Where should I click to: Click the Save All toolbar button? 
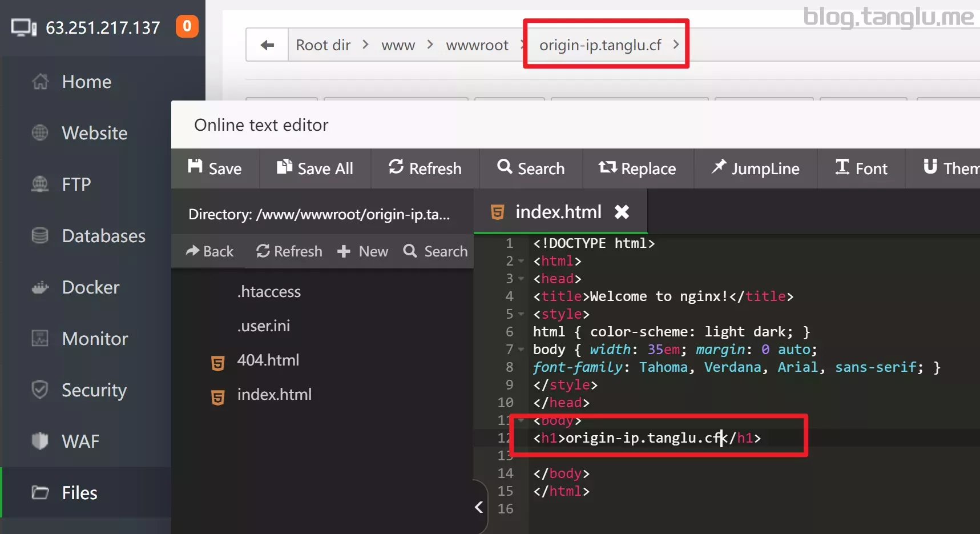[x=315, y=168]
